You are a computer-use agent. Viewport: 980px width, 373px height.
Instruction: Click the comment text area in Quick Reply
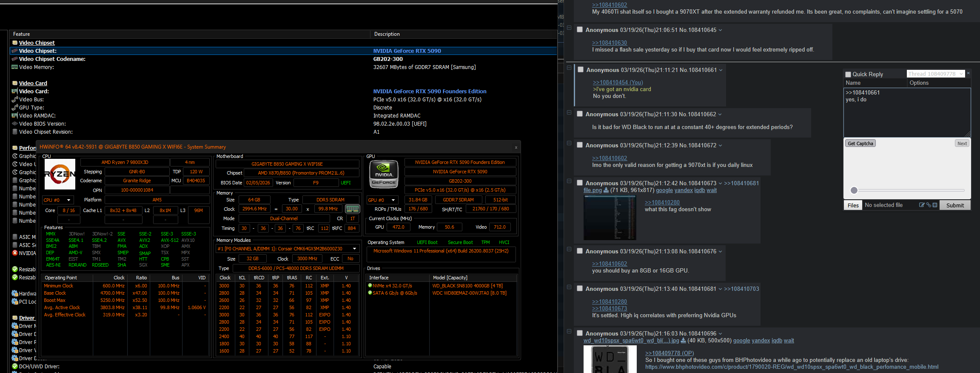(x=907, y=112)
